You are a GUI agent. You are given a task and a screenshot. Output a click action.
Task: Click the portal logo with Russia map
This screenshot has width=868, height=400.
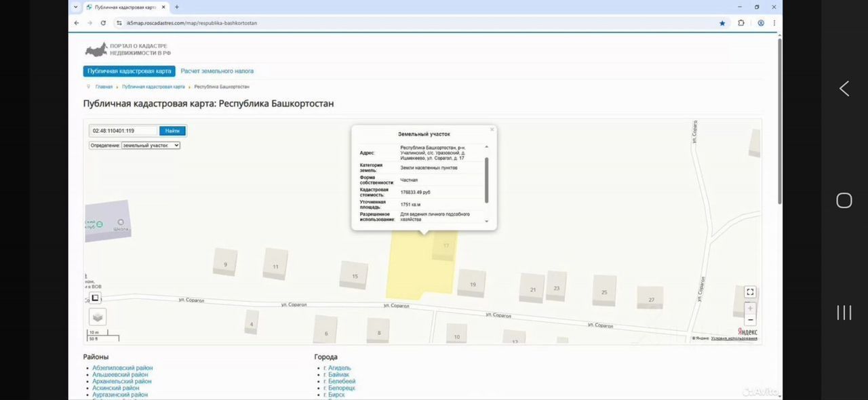coord(127,49)
